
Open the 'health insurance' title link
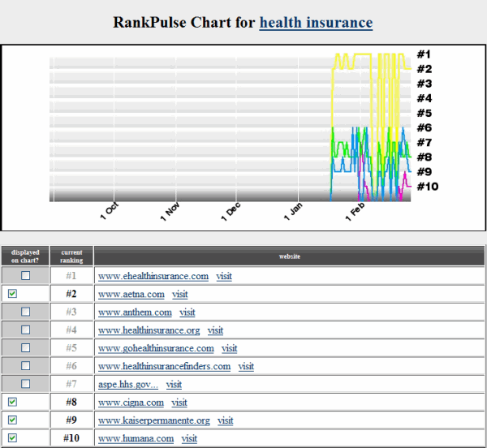[x=316, y=23]
